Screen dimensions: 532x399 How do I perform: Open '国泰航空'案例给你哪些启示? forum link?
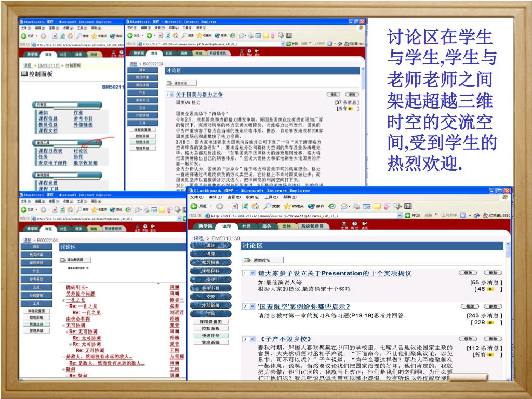coord(303,307)
